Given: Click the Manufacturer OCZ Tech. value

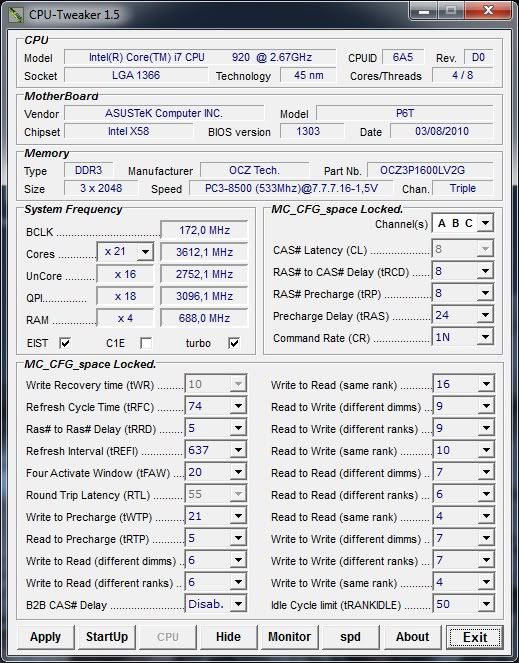Looking at the screenshot, I should (255, 170).
